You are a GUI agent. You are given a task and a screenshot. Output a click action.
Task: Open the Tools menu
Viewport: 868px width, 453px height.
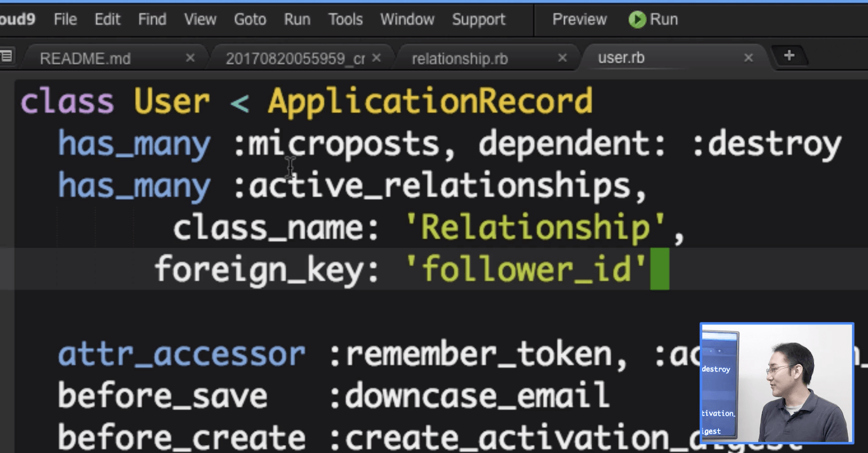345,19
